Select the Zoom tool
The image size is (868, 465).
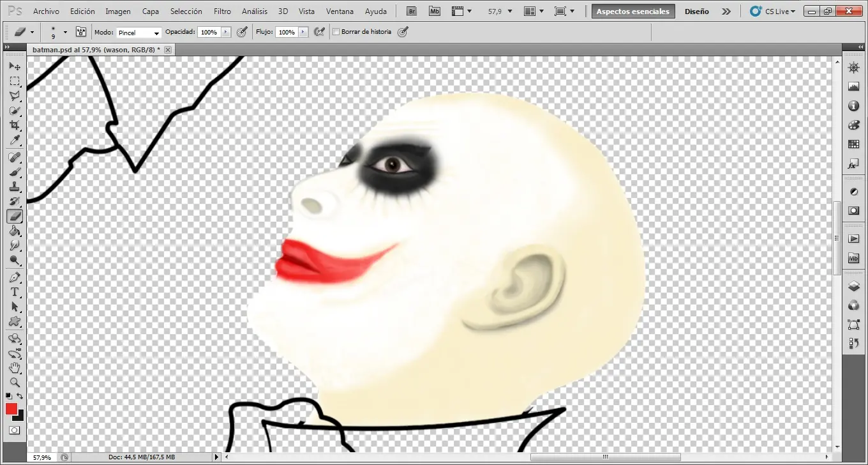click(x=14, y=383)
